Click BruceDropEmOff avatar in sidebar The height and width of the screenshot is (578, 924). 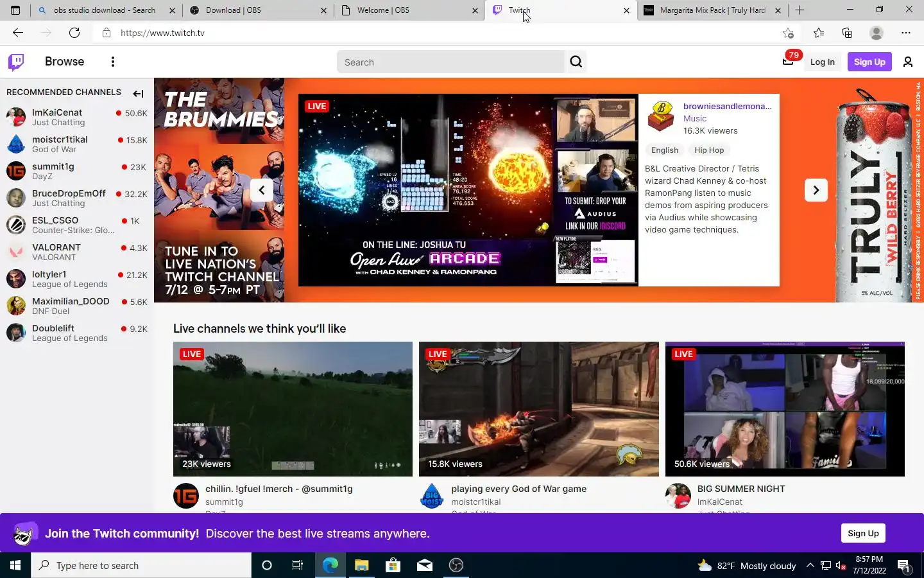(x=16, y=198)
